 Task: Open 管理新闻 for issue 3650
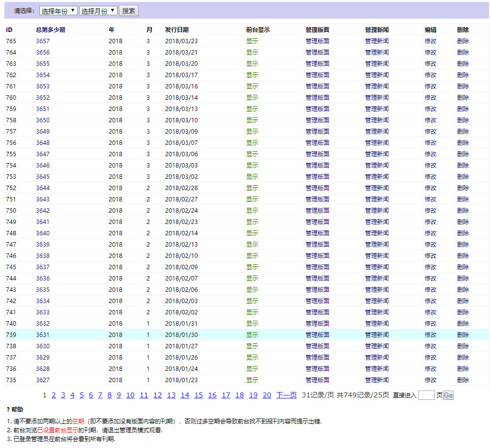pos(376,120)
